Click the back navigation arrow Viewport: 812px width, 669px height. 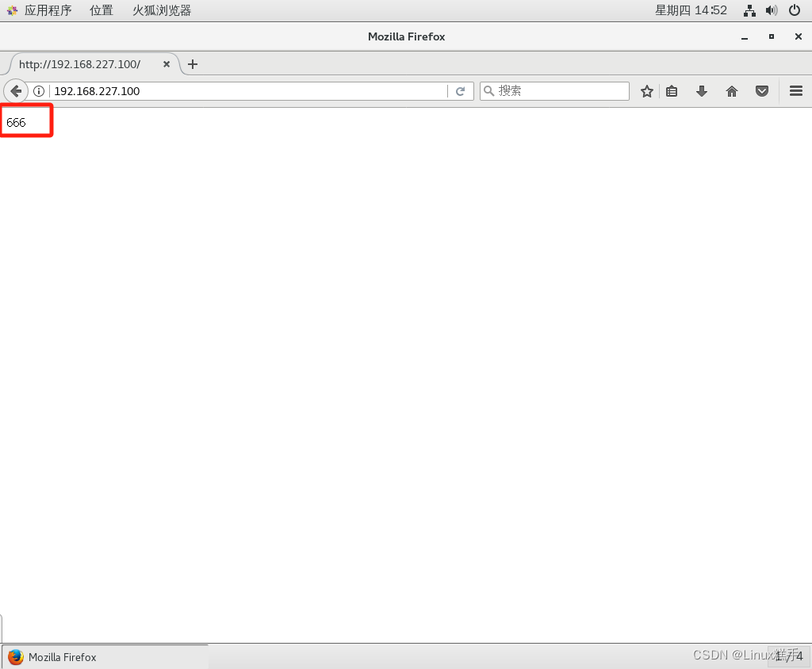(16, 90)
